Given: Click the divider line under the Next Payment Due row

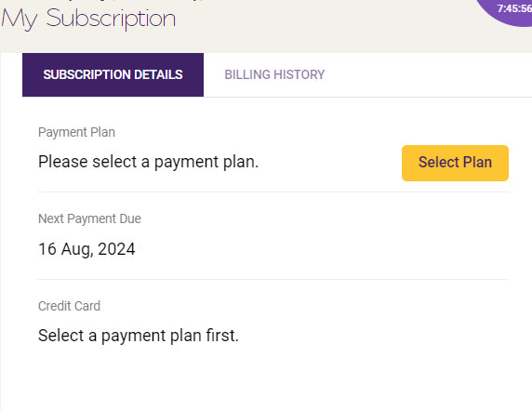Looking at the screenshot, I should tap(273, 280).
